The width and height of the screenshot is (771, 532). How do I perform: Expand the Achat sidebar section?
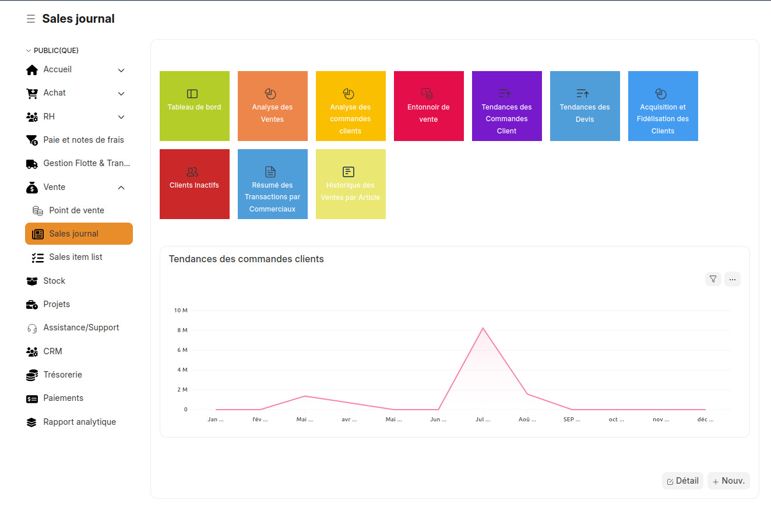[x=121, y=93]
